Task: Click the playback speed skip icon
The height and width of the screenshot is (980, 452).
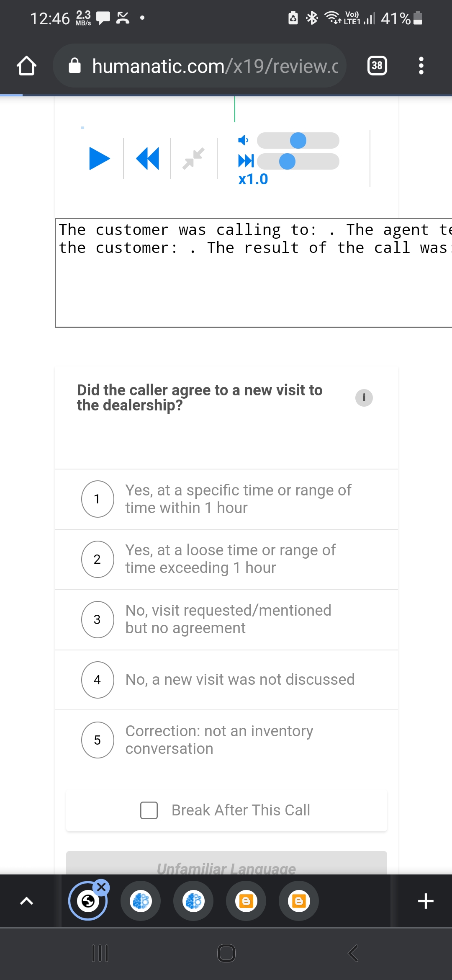Action: 246,161
